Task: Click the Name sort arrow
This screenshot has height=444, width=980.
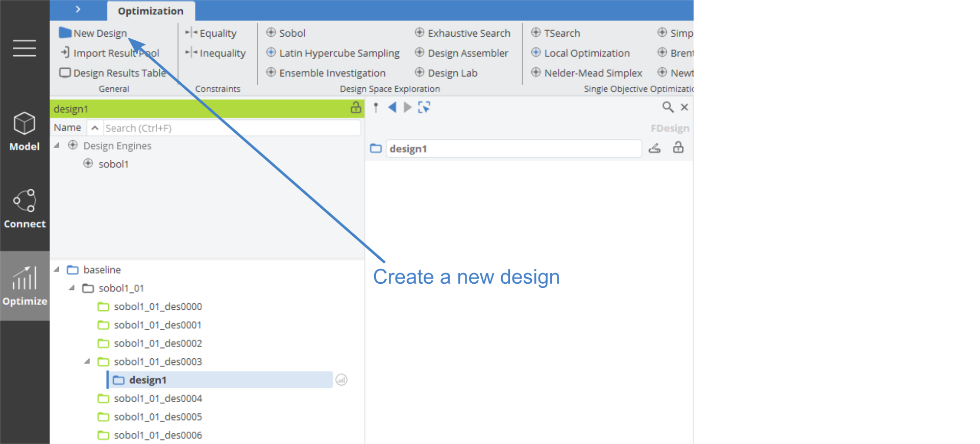Action: click(x=95, y=128)
